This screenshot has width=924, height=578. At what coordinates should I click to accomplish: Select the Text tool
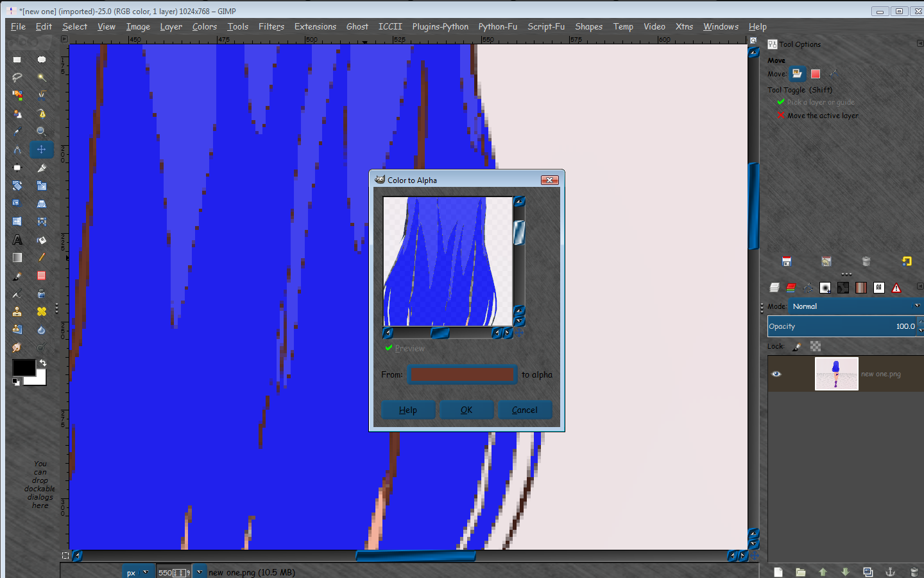click(x=17, y=240)
